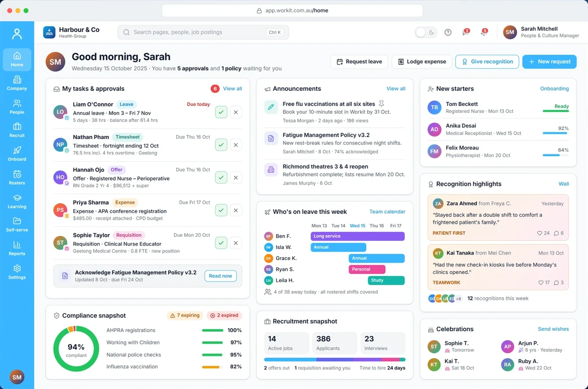
Task: Open Sarah Mitchell's account menu
Action: [x=541, y=32]
